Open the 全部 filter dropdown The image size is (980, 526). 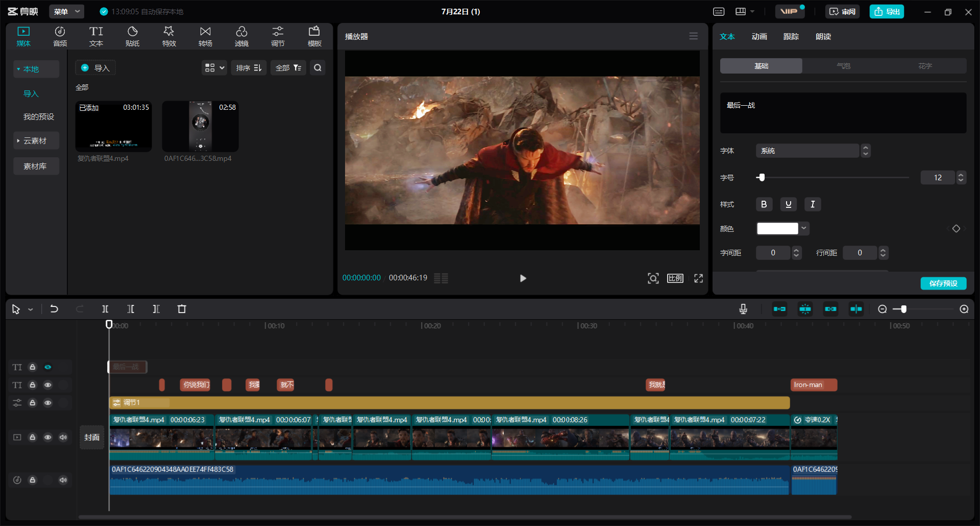tap(288, 68)
